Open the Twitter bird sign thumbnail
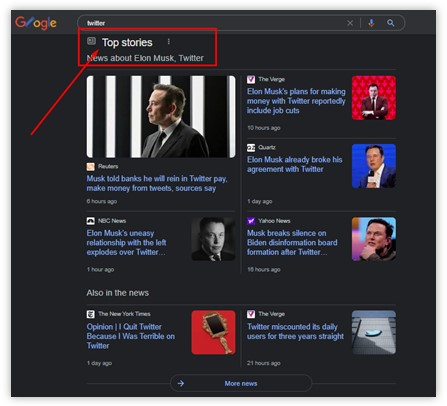The width and height of the screenshot is (447, 406). [x=374, y=332]
